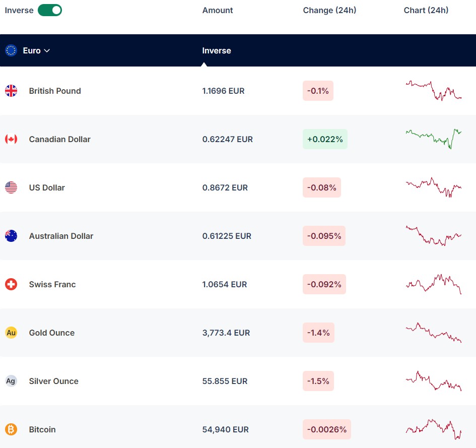Click the Euro flag icon

11,50
